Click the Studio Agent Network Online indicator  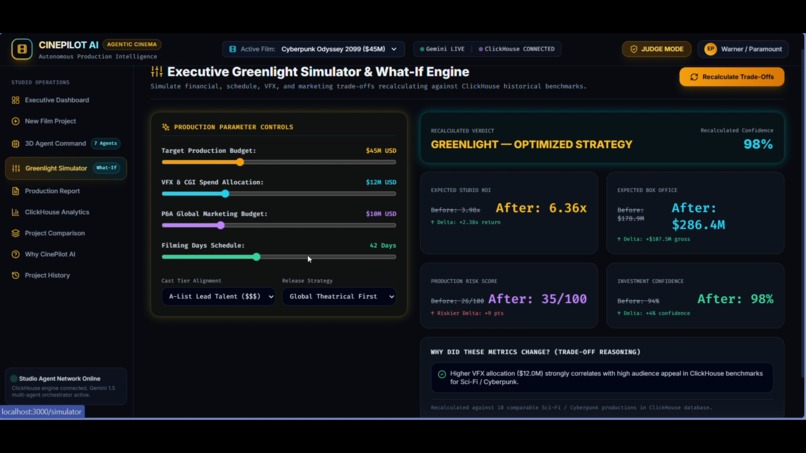[x=14, y=378]
